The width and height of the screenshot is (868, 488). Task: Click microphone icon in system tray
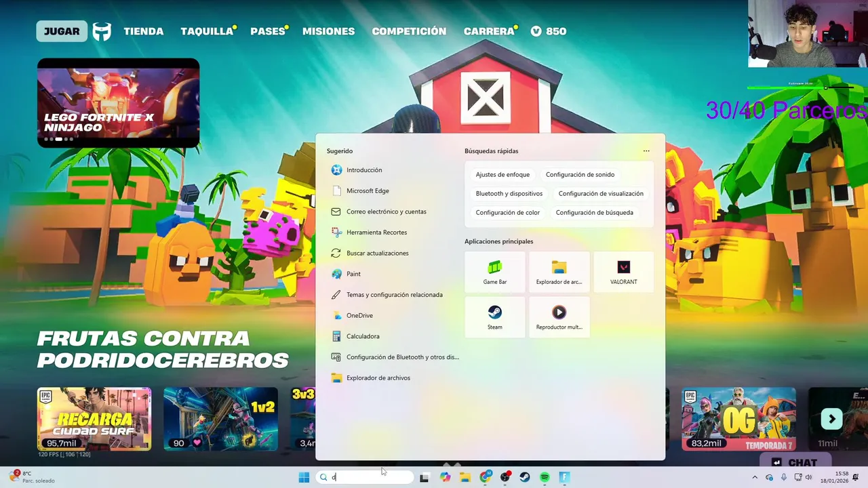tap(784, 477)
